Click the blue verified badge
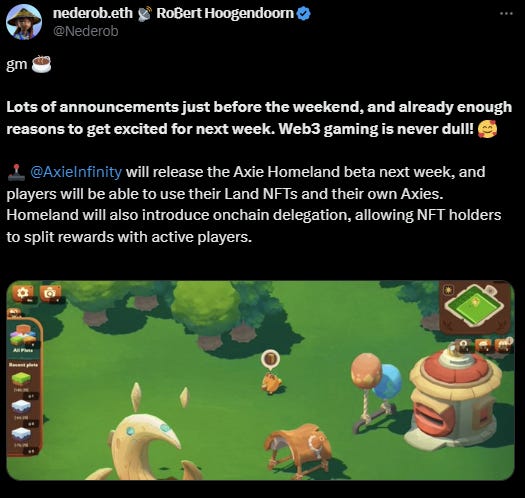Screen dimensions: 525x498 (x=304, y=14)
